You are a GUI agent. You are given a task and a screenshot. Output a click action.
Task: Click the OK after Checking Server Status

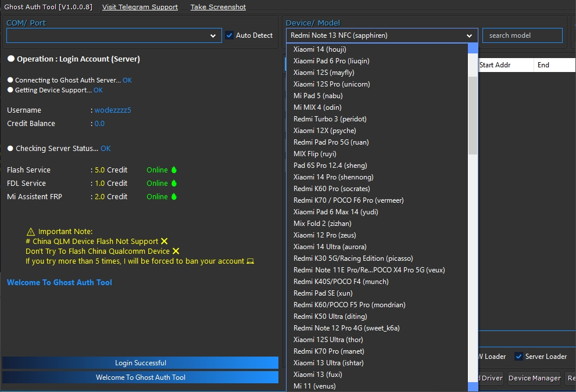click(106, 149)
